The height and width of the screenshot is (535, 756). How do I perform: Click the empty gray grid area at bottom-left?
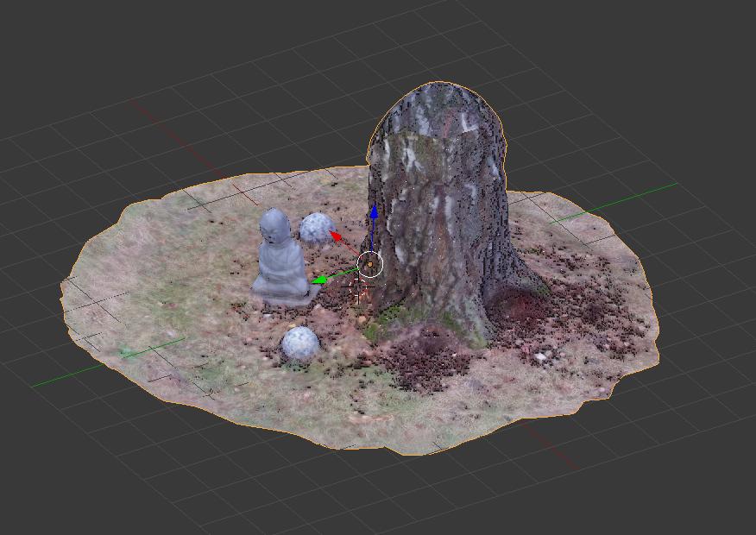(86, 466)
